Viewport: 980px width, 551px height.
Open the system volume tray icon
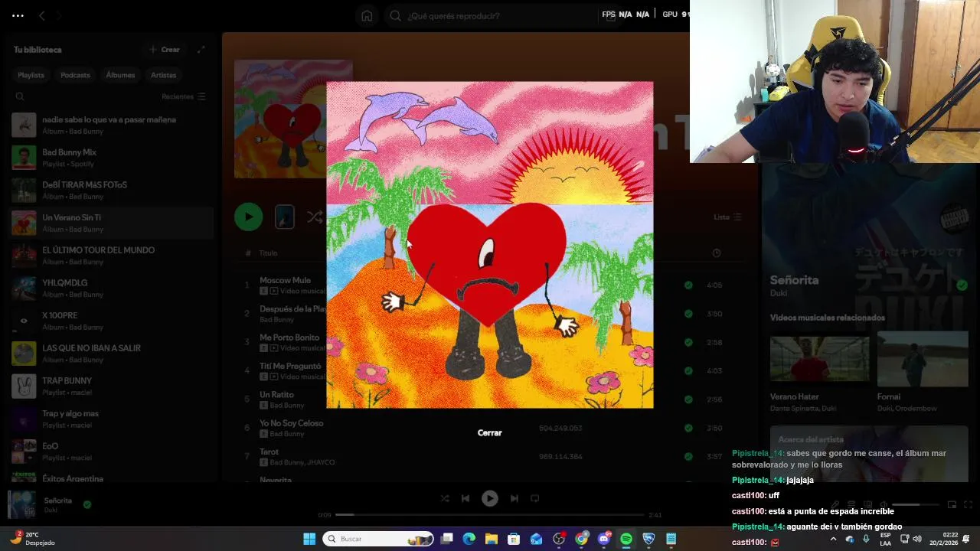917,539
